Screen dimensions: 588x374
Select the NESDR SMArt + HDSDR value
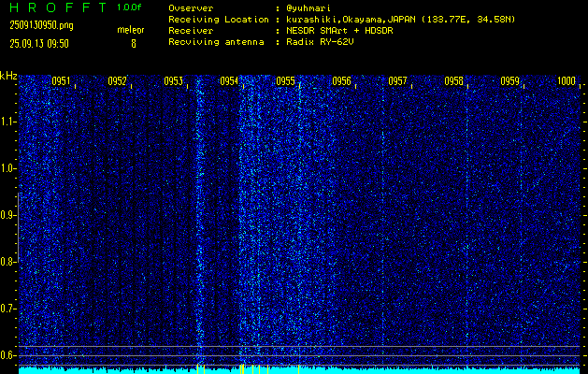pyautogui.click(x=339, y=31)
